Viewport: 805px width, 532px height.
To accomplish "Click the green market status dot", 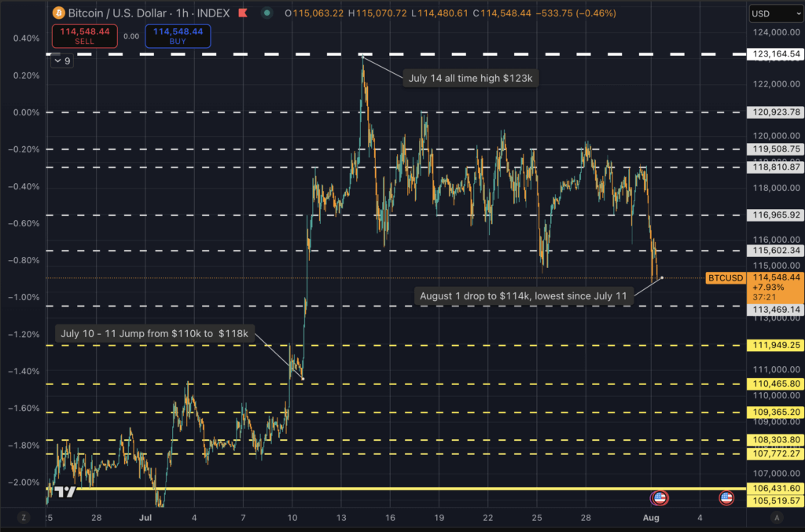I will 269,13.
